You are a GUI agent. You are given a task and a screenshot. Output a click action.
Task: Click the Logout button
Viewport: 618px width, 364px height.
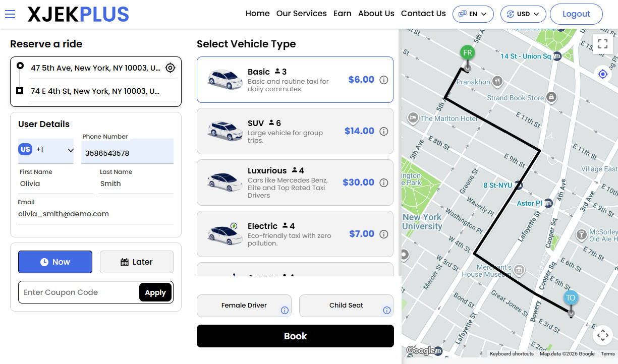pyautogui.click(x=576, y=14)
